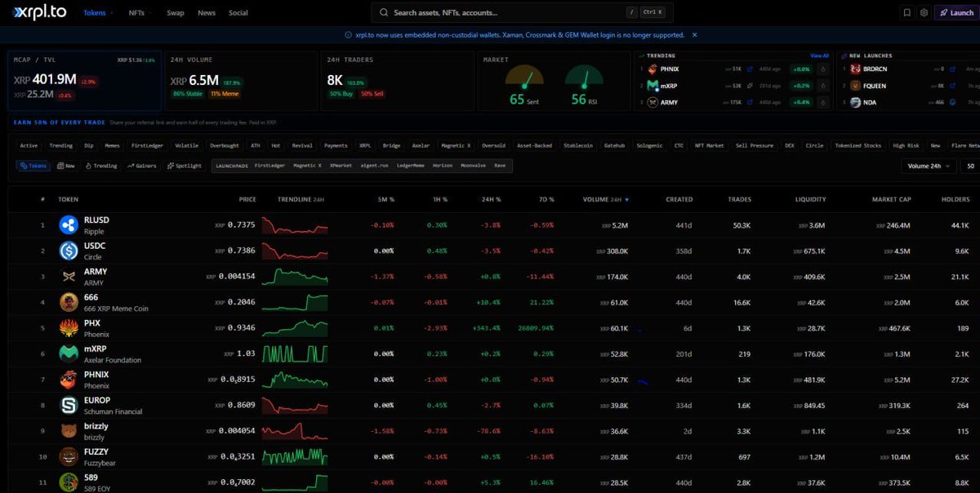Click the PHNIX token logo in row 7
The width and height of the screenshot is (980, 493).
point(69,380)
